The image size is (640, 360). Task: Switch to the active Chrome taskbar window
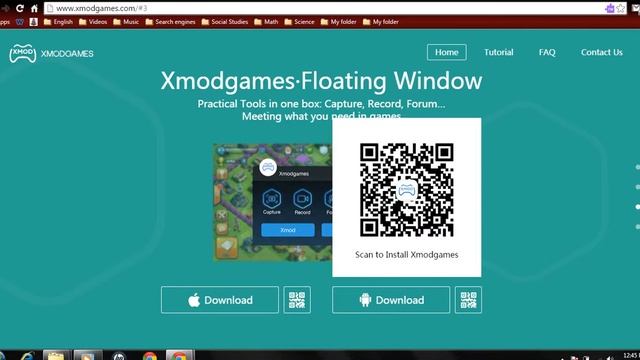180,355
